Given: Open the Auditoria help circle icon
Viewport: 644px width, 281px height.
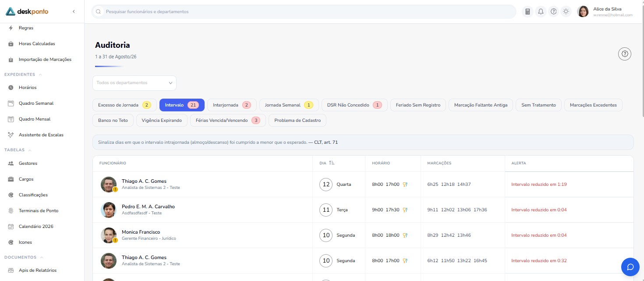Looking at the screenshot, I should pos(625,54).
